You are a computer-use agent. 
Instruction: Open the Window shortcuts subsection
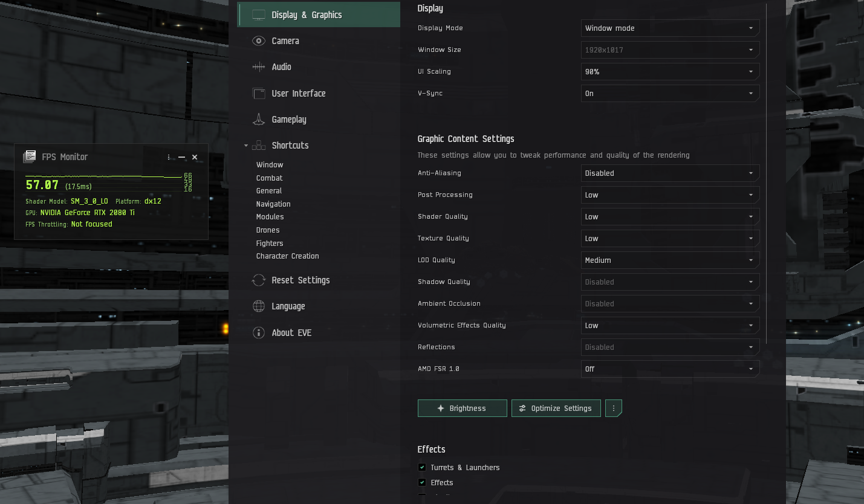click(270, 165)
